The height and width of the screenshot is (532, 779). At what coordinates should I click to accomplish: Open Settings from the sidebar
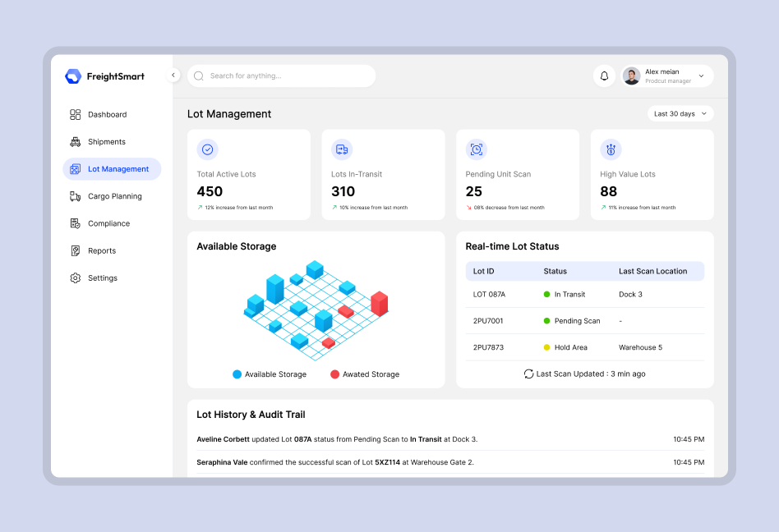click(x=102, y=278)
